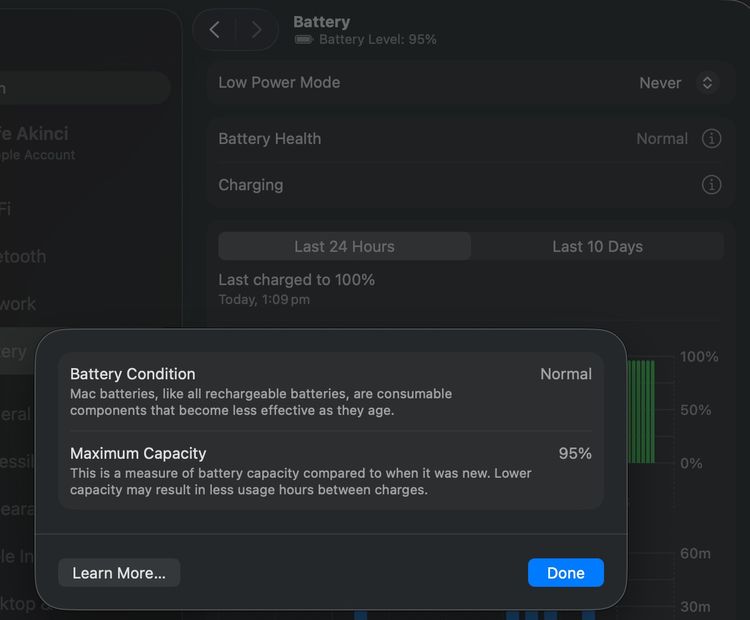Viewport: 750px width, 620px height.
Task: Click the Done button in the dialog
Action: [565, 573]
